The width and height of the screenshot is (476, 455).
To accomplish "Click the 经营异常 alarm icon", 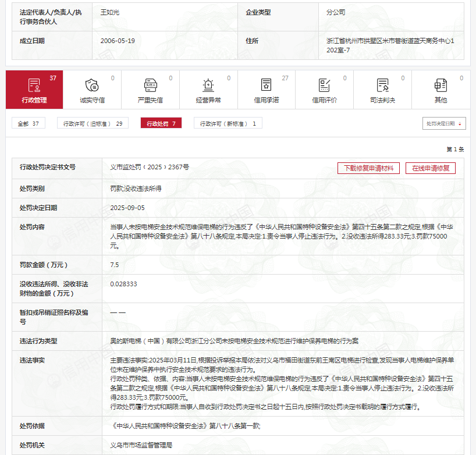I will coord(208,86).
